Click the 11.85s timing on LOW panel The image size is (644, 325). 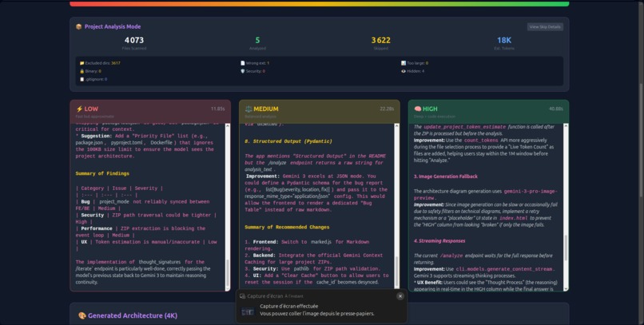point(217,109)
